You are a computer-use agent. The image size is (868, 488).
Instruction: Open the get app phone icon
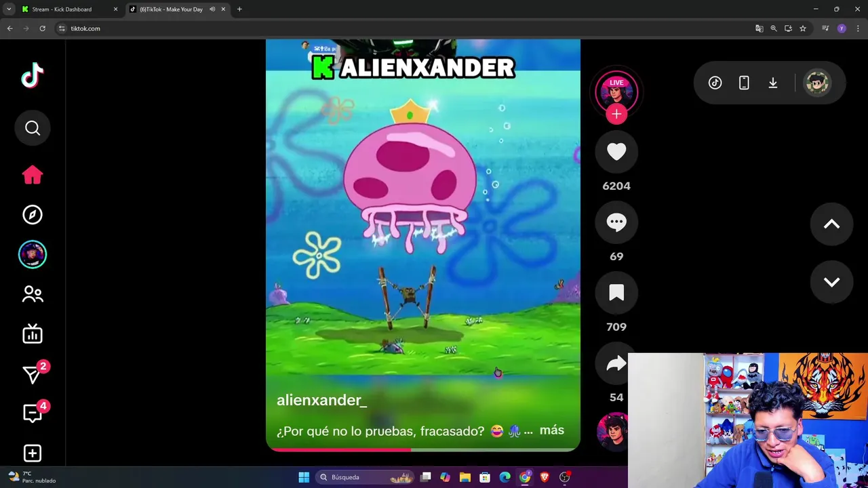(744, 83)
